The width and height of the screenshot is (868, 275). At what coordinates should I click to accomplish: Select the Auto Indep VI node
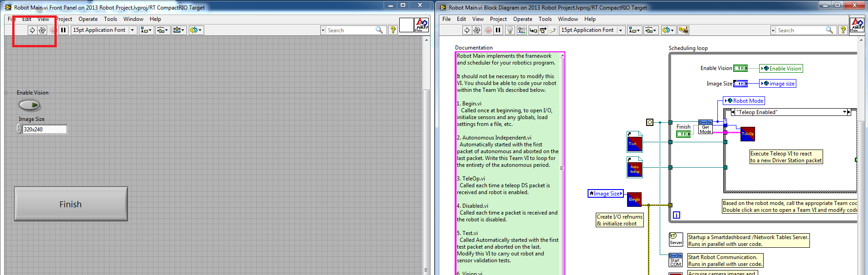click(634, 167)
